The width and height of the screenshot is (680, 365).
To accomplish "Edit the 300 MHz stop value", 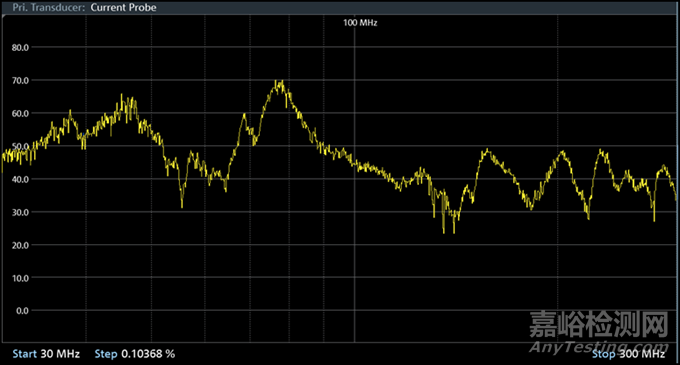I will point(642,354).
